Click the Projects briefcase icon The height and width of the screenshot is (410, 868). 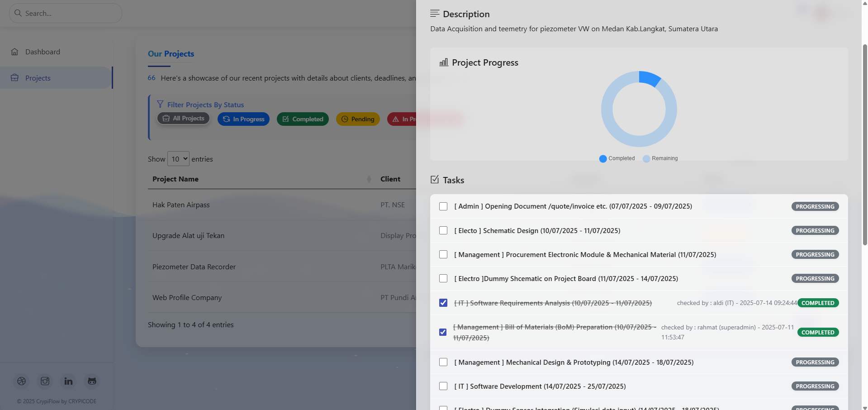point(14,78)
